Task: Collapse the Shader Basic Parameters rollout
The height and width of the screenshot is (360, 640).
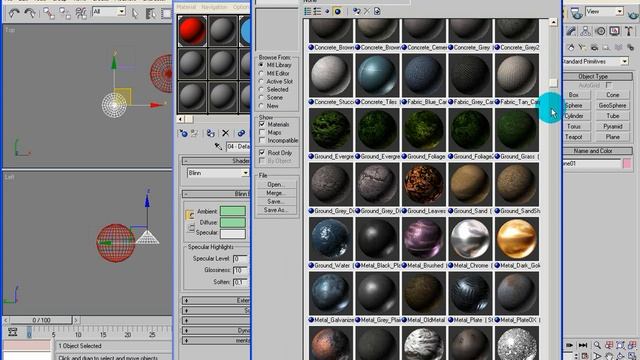Action: (216, 161)
